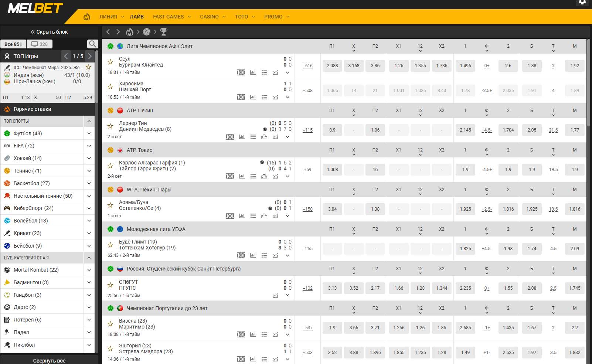Click the +616 more markets link
592x364 pixels.
pyautogui.click(x=307, y=66)
